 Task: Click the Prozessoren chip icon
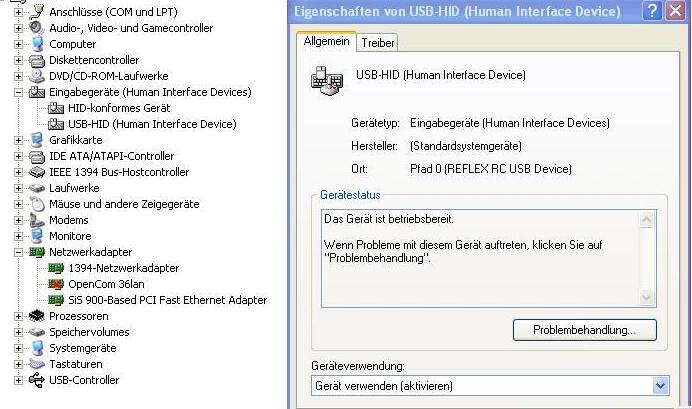click(38, 316)
